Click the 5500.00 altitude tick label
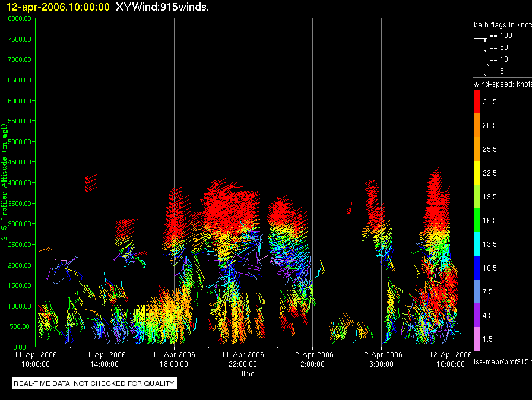The width and height of the screenshot is (532, 400). coord(20,121)
